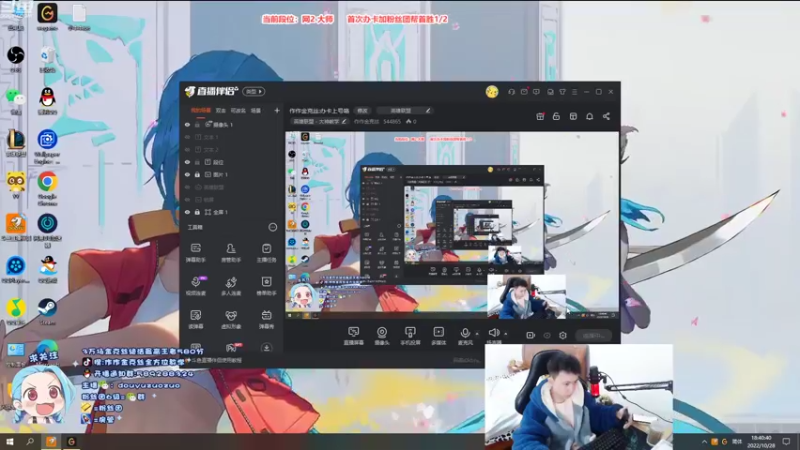Switch to the second scene tab
Image resolution: width=800 pixels, height=450 pixels.
220,110
